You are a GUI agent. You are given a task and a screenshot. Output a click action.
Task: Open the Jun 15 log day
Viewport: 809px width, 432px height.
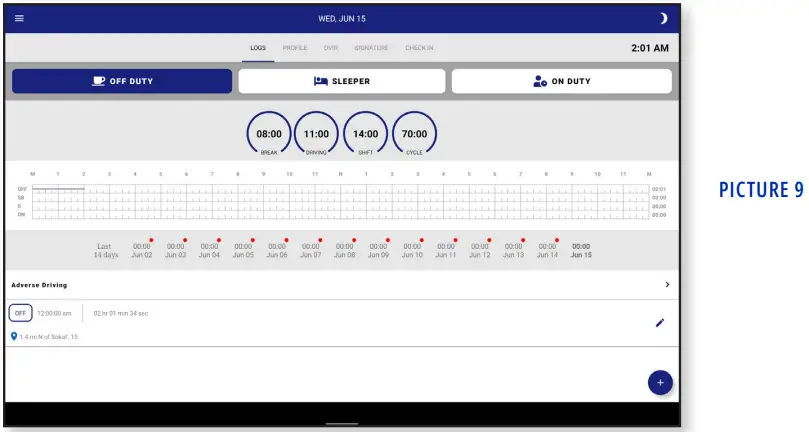(581, 250)
